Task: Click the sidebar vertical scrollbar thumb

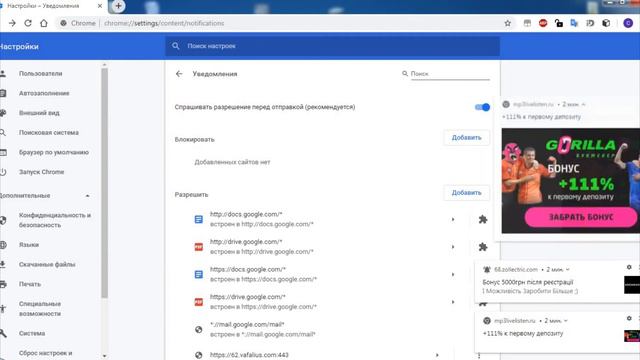Action: [x=104, y=184]
